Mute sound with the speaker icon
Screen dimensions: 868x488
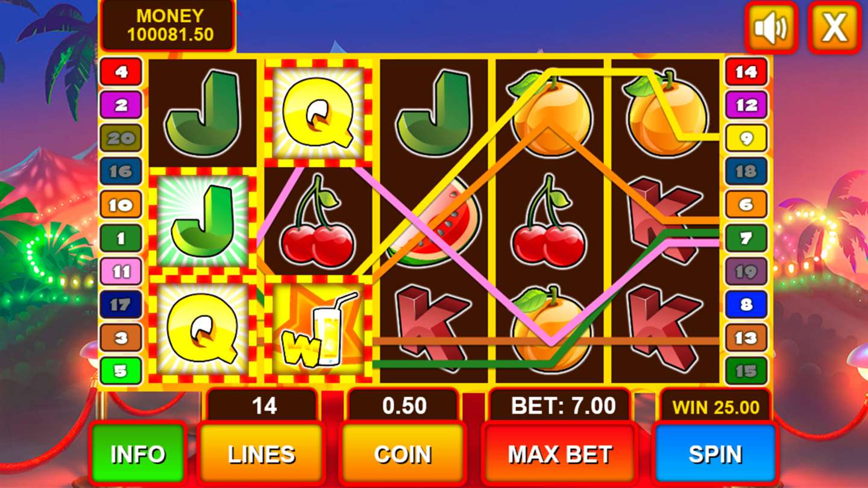[771, 27]
